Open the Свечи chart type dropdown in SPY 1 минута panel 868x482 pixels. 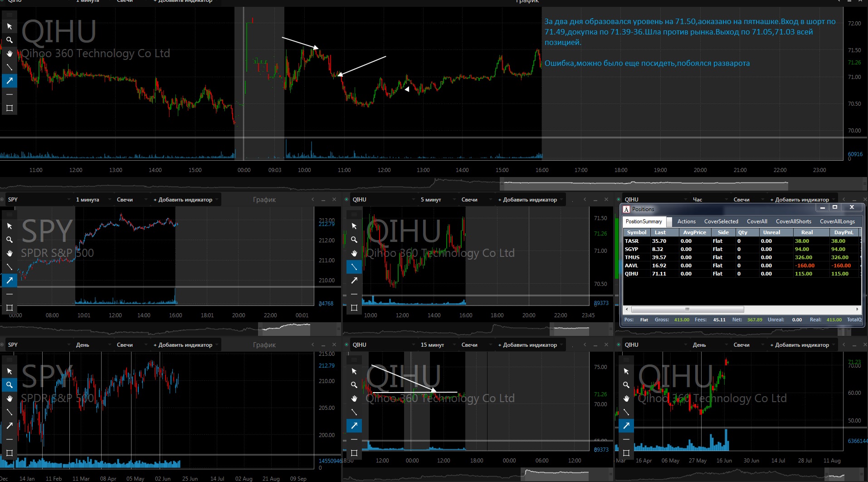[x=132, y=199]
